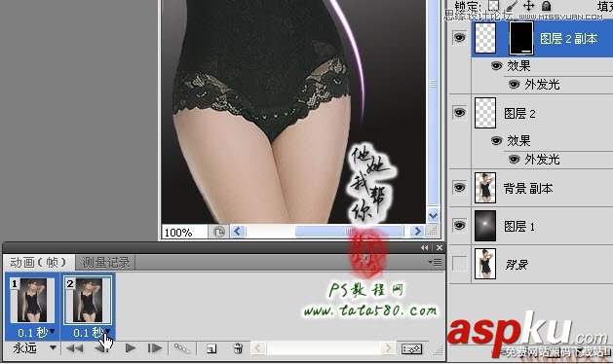
Task: Select animation frame 2 thumbnail
Action: click(88, 300)
